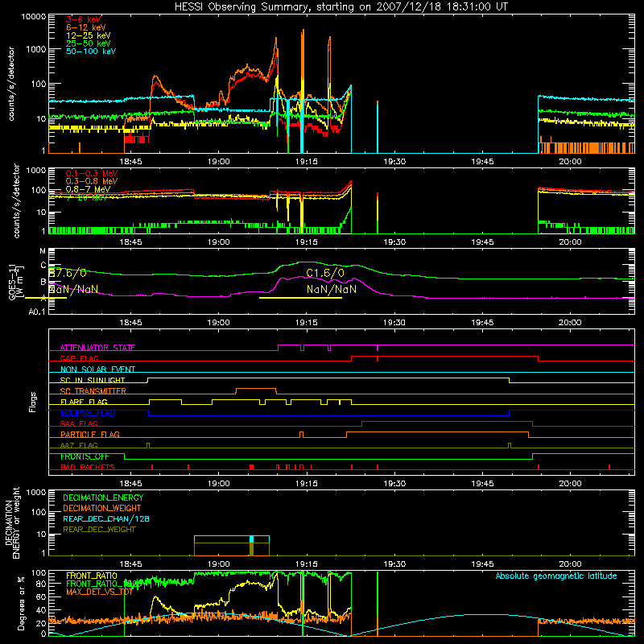Select the DECIMATION_ENERGY legend label
The image size is (644, 644).
(x=103, y=497)
